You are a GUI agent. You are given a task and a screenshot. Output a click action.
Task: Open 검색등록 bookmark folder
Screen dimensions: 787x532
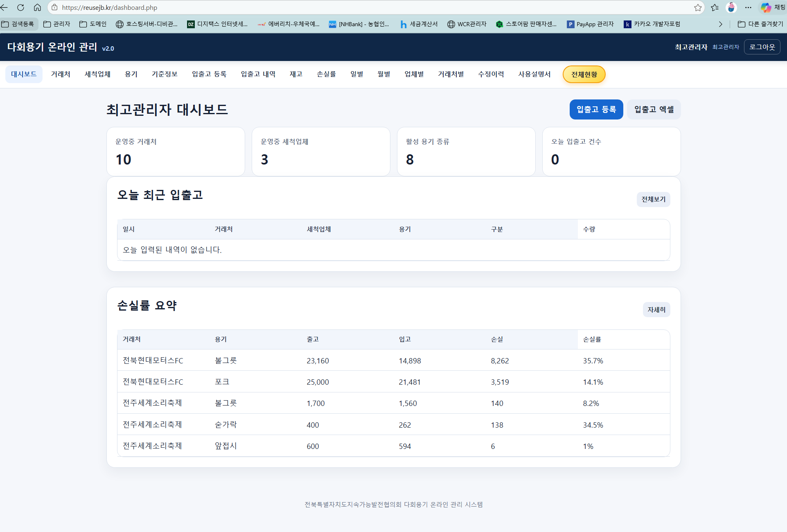coord(18,24)
